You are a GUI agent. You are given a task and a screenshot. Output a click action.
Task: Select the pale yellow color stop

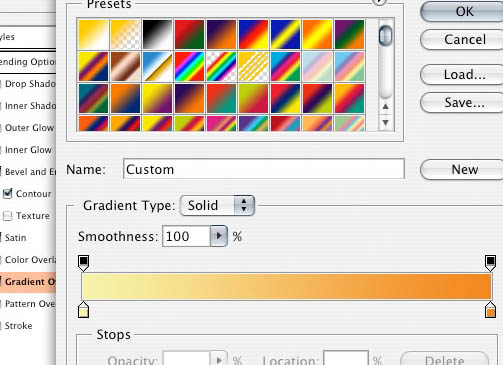coord(83,310)
